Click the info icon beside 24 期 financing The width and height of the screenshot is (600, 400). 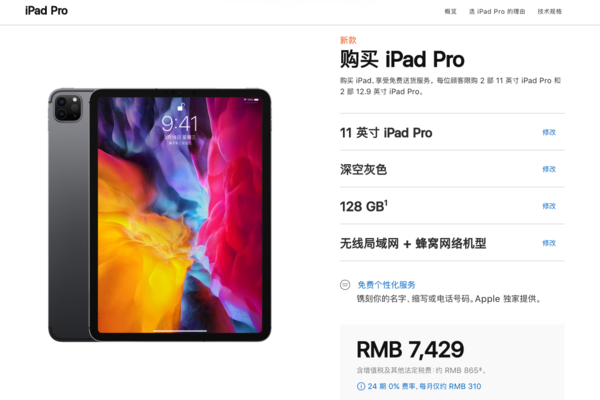click(x=361, y=386)
